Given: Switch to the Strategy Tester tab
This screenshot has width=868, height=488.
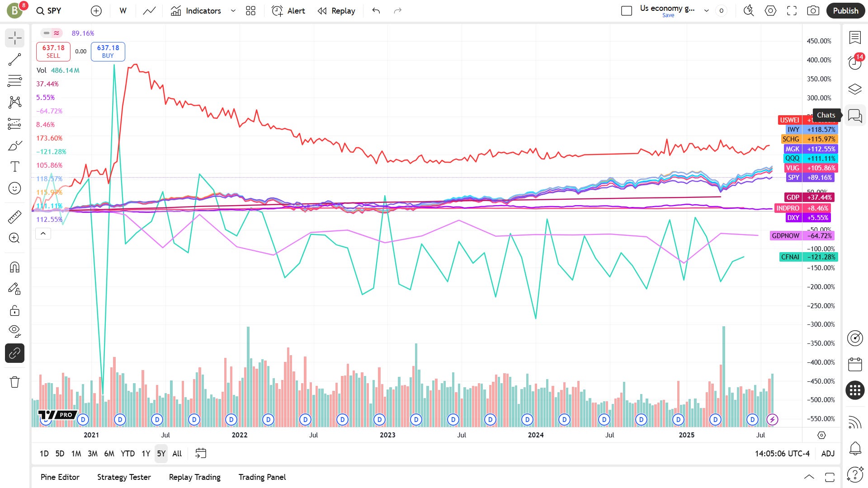Looking at the screenshot, I should (124, 477).
